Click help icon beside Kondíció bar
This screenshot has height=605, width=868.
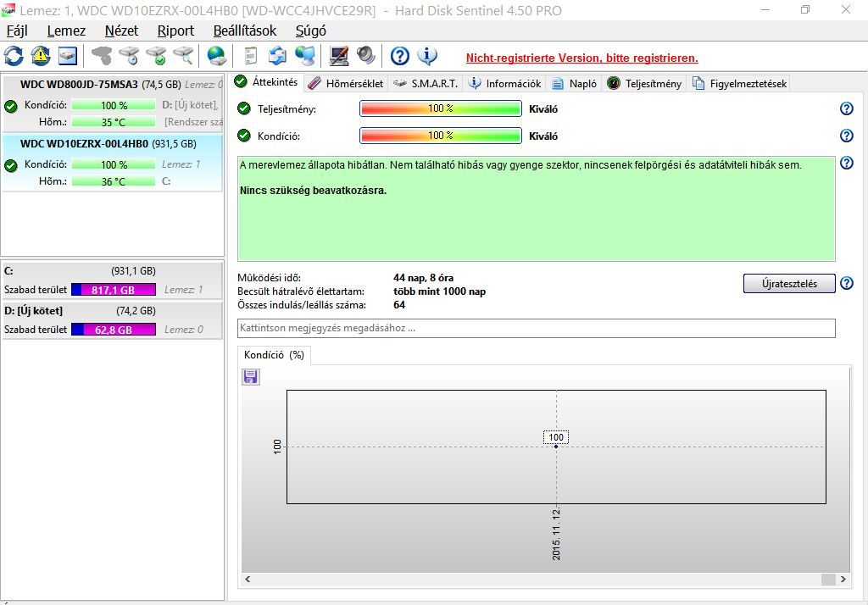(x=847, y=136)
